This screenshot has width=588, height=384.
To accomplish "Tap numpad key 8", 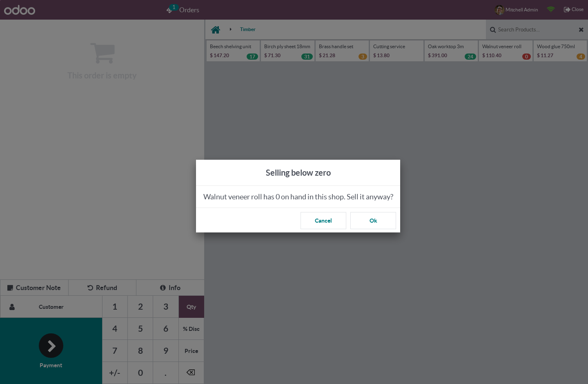I will tap(140, 351).
